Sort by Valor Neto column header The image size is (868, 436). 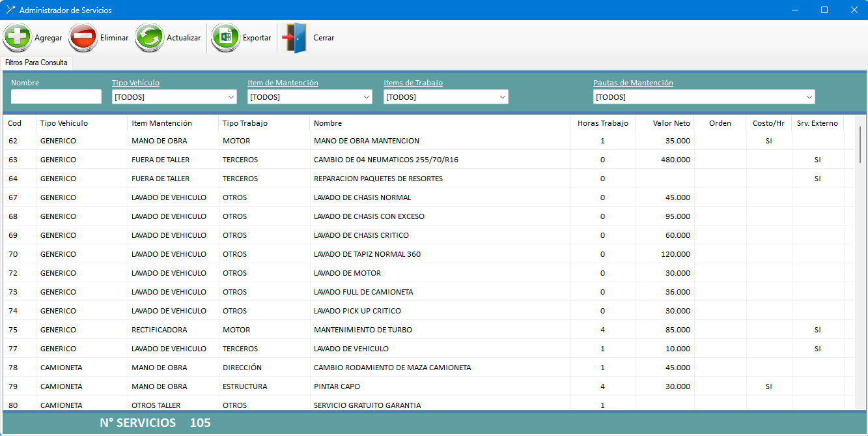[665, 123]
